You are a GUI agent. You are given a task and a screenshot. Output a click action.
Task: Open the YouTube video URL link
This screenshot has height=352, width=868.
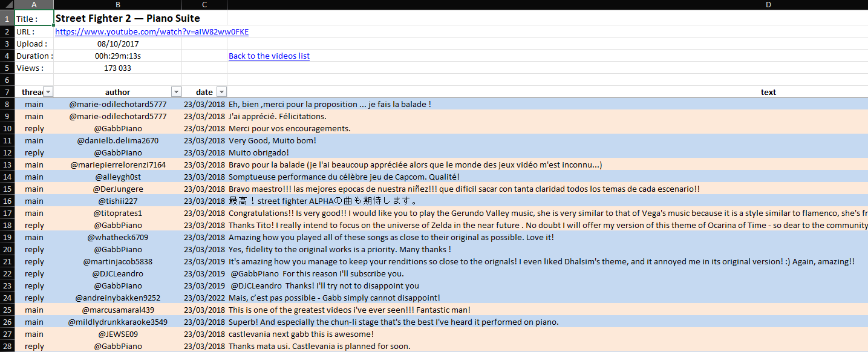point(152,31)
